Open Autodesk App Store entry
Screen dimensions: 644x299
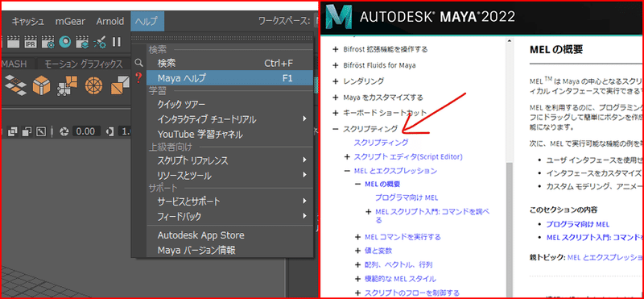[229, 235]
